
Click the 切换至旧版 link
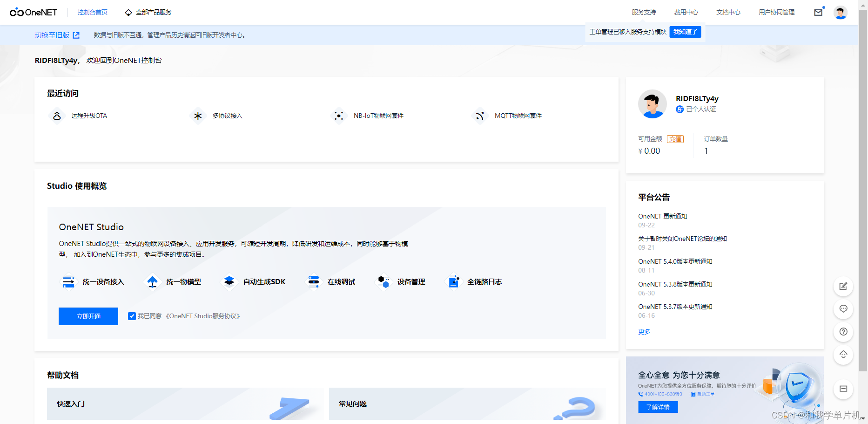coord(52,35)
